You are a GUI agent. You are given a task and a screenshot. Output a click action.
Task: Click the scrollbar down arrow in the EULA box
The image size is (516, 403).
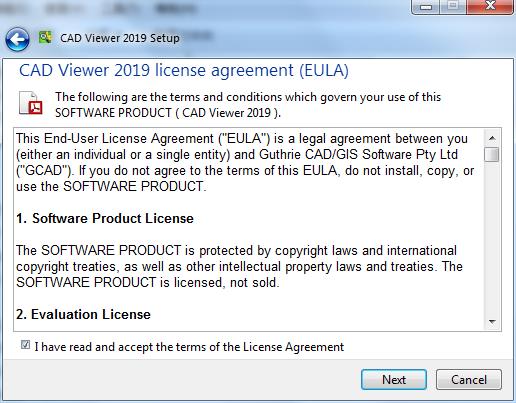tap(492, 322)
